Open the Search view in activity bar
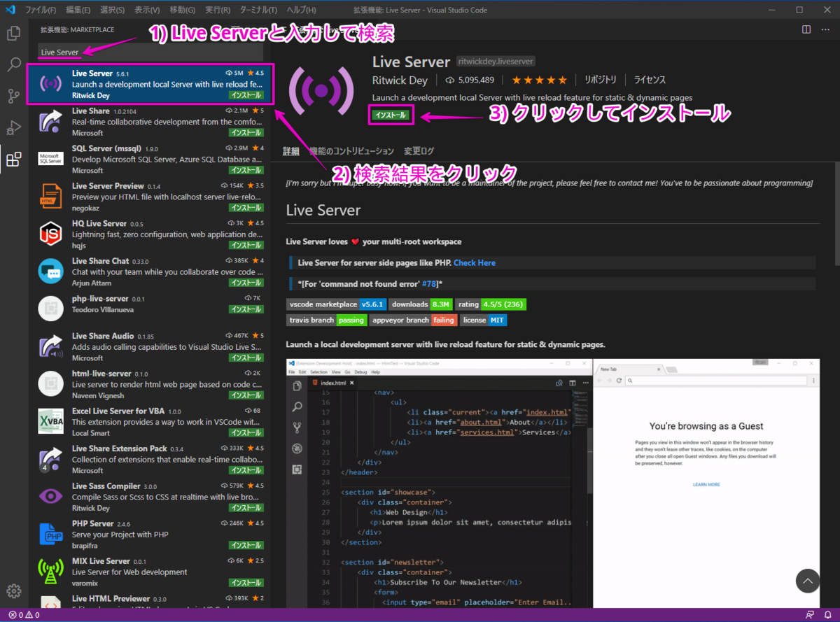 coord(13,65)
